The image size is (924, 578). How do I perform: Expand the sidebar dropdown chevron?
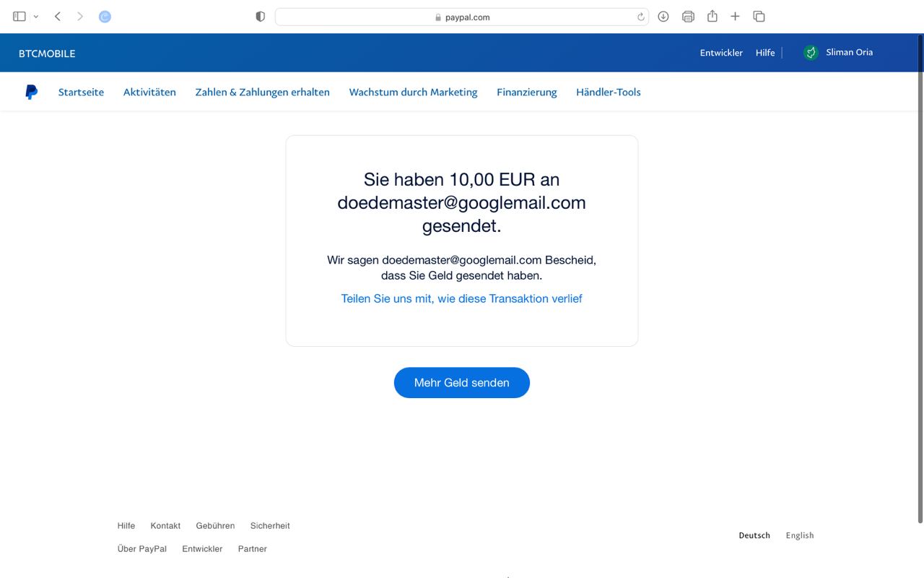point(36,17)
